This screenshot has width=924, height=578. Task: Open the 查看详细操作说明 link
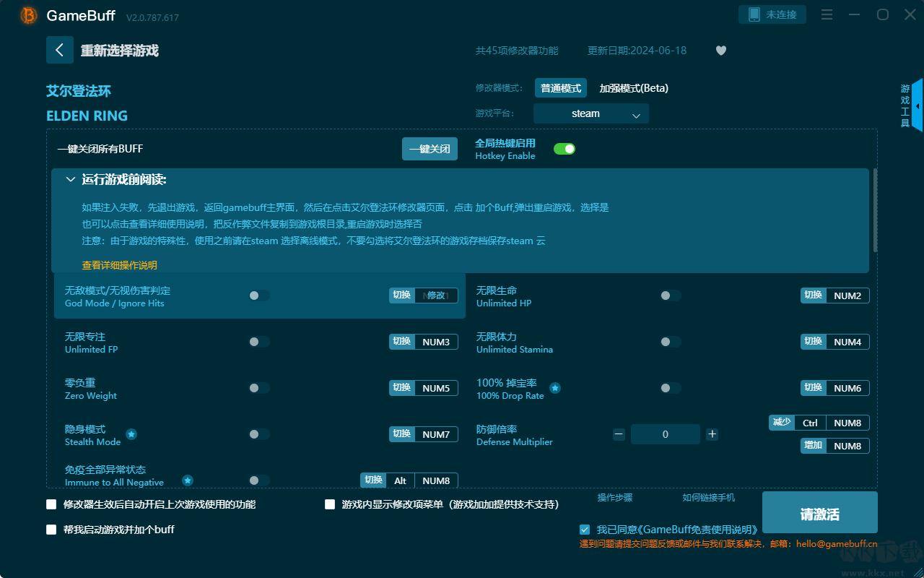click(x=119, y=265)
